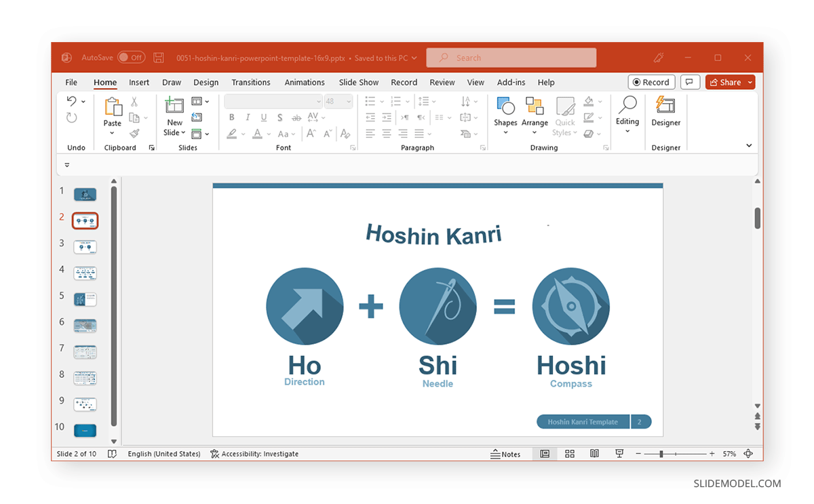Click the Format Painter icon
Screen dimensions: 814x504
[133, 134]
